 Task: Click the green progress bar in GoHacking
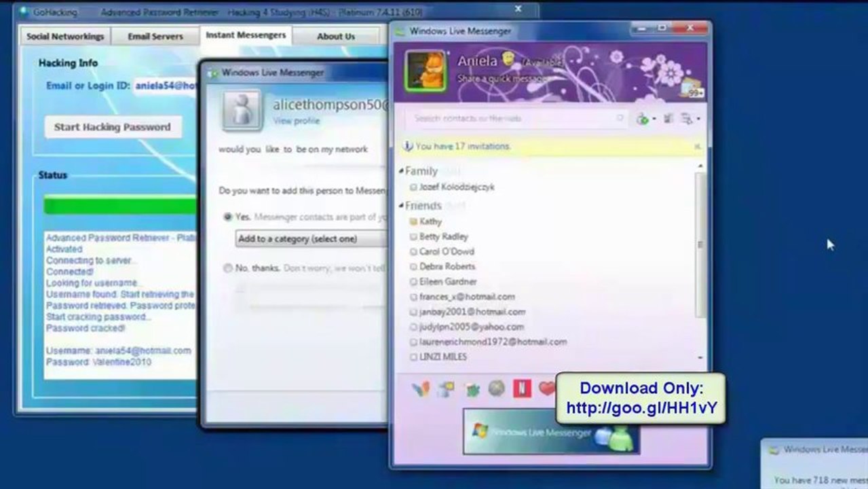120,205
